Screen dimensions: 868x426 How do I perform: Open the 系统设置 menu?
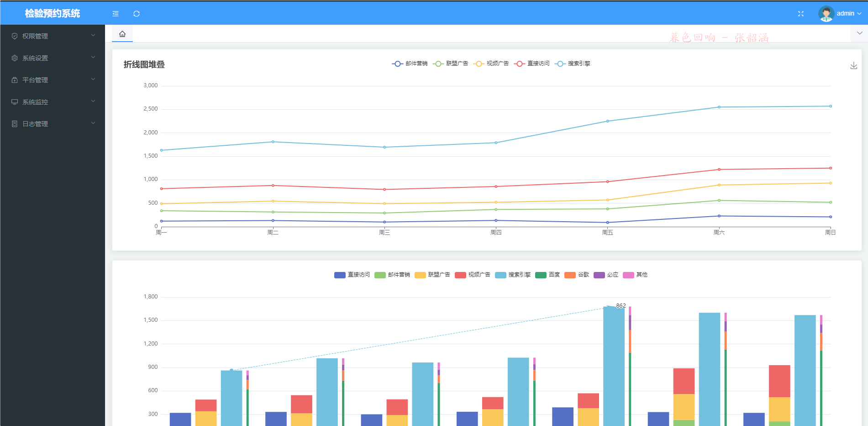(x=53, y=58)
